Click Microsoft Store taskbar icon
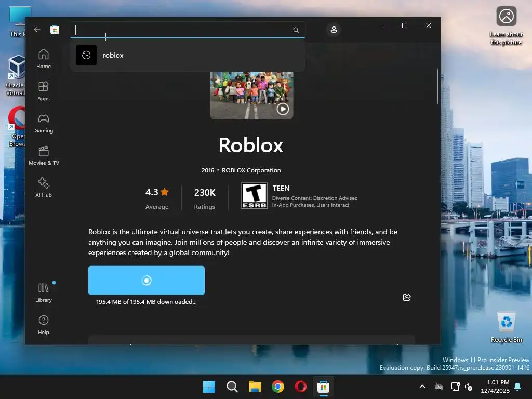This screenshot has width=532, height=399. coord(323,387)
